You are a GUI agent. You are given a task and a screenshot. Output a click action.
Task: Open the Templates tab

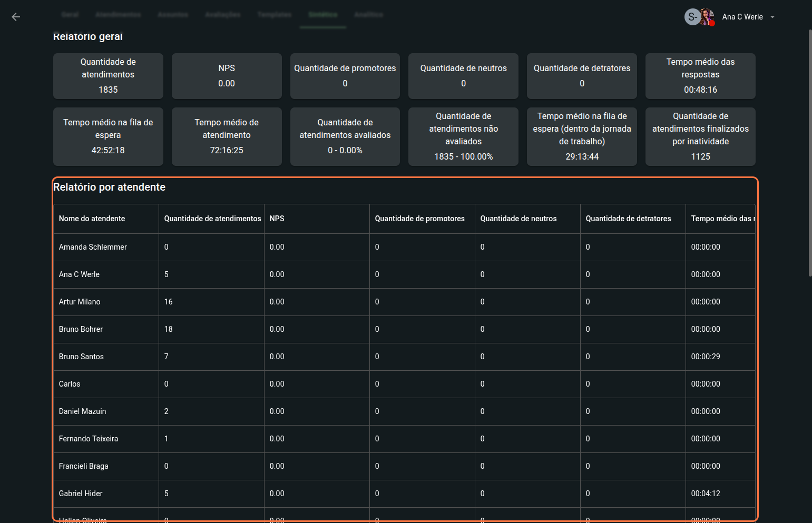pyautogui.click(x=274, y=15)
